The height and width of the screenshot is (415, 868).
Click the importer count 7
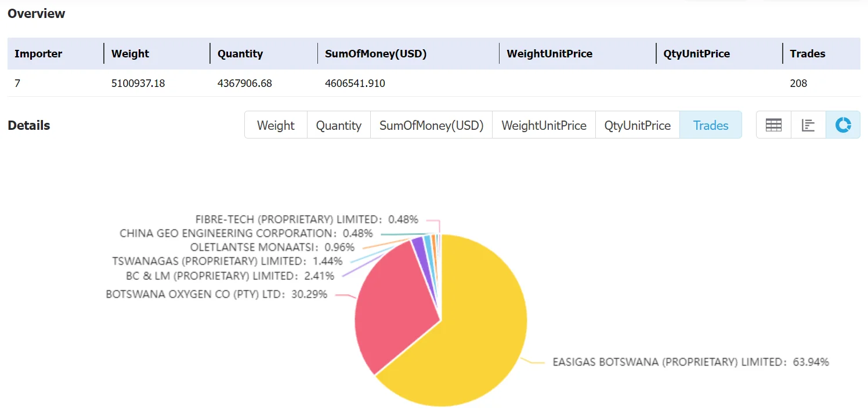click(x=17, y=83)
